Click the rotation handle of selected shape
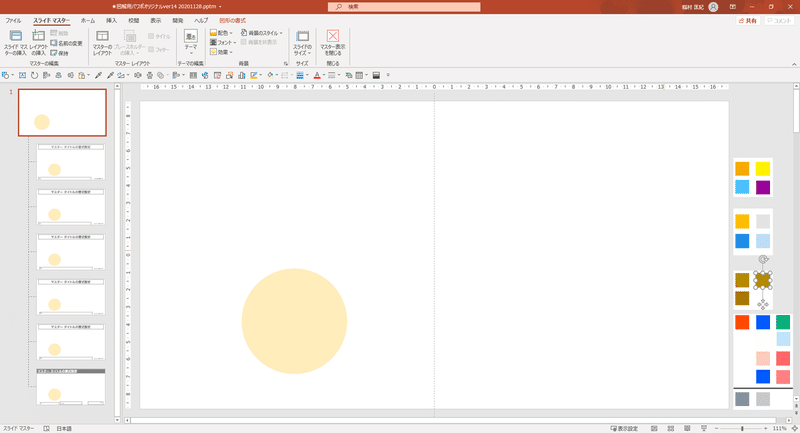Viewport: 800px width, 433px height. 763,260
